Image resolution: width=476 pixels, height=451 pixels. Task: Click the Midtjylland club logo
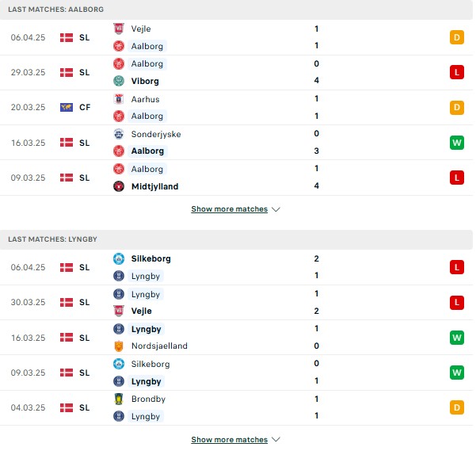click(119, 186)
